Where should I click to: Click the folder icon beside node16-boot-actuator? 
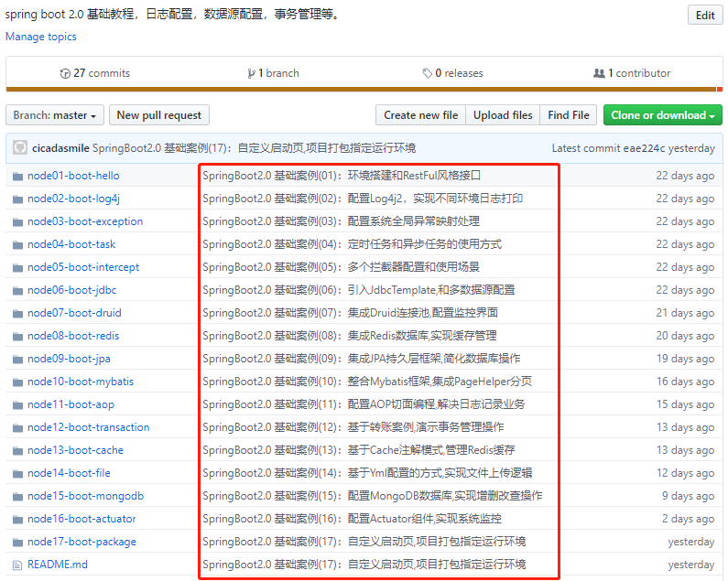[x=17, y=520]
